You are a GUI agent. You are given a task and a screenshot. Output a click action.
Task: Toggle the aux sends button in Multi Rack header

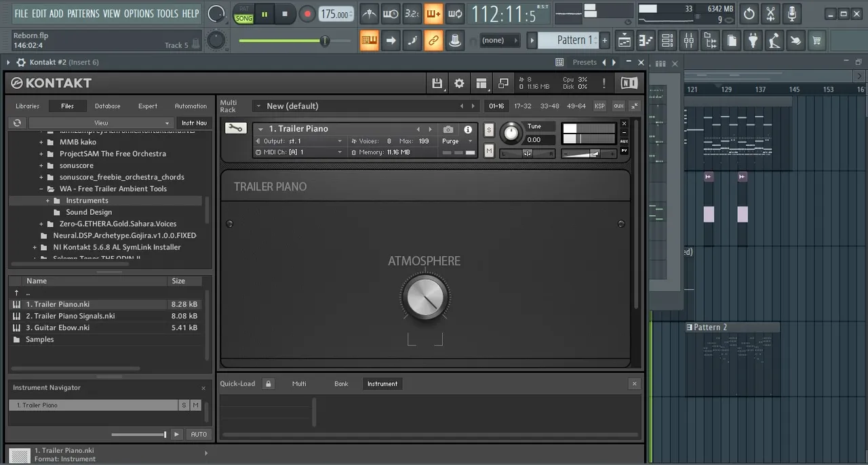618,106
